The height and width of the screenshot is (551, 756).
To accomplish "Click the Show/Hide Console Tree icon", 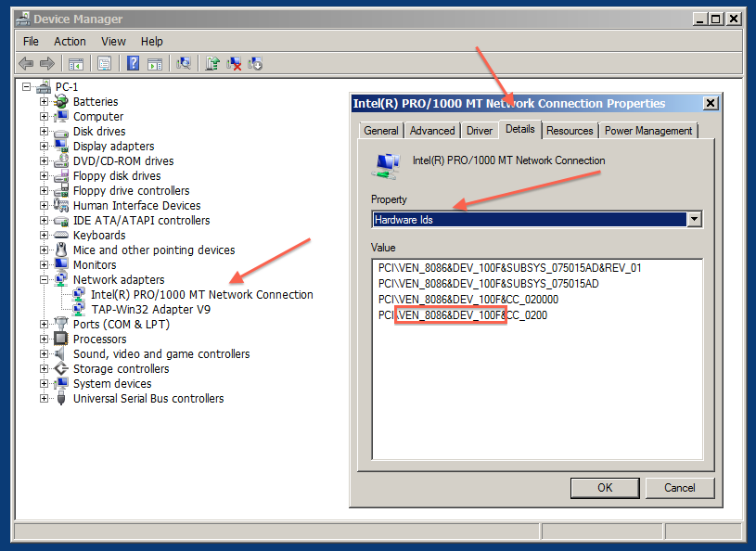I will pos(76,63).
